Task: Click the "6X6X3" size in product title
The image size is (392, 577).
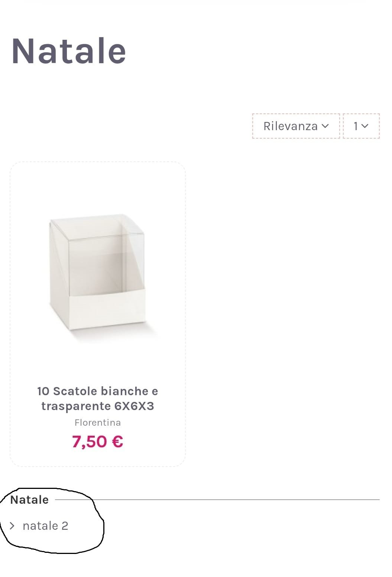Action: tap(134, 406)
